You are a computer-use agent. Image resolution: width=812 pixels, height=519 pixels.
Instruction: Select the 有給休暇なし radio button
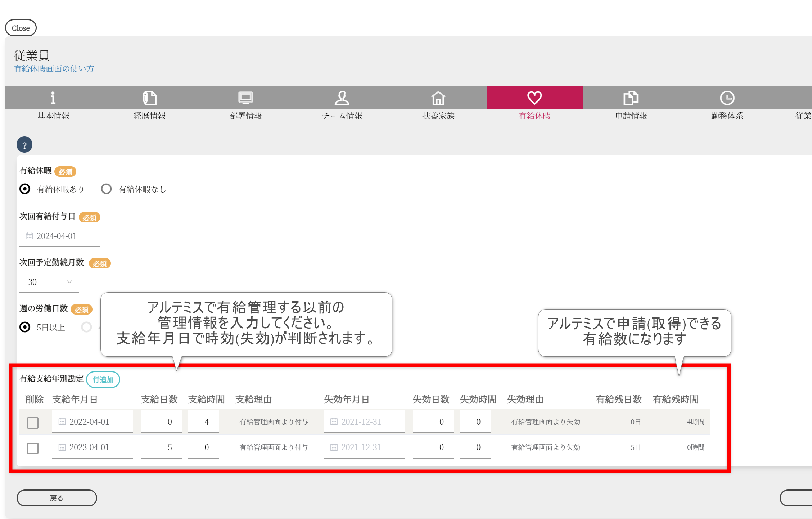point(107,189)
